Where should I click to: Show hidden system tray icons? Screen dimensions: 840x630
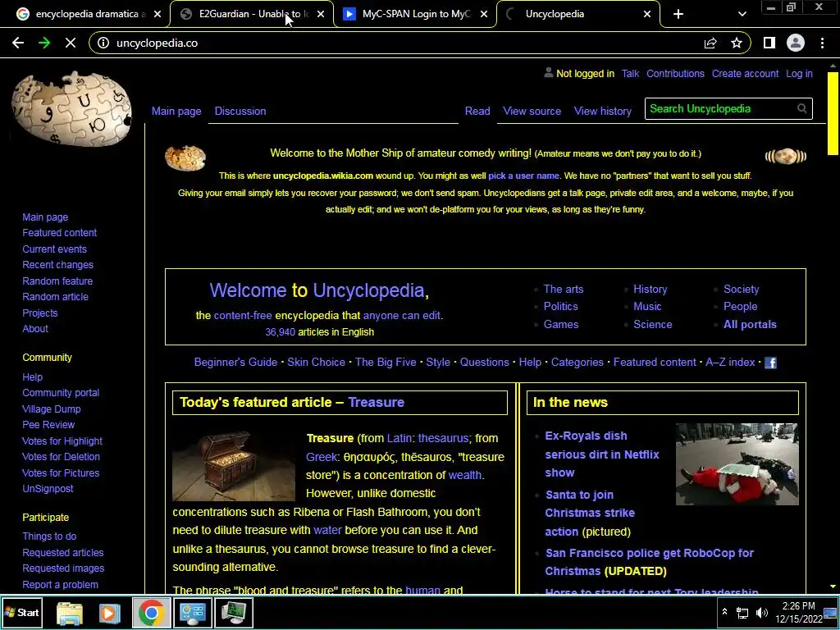tap(724, 612)
